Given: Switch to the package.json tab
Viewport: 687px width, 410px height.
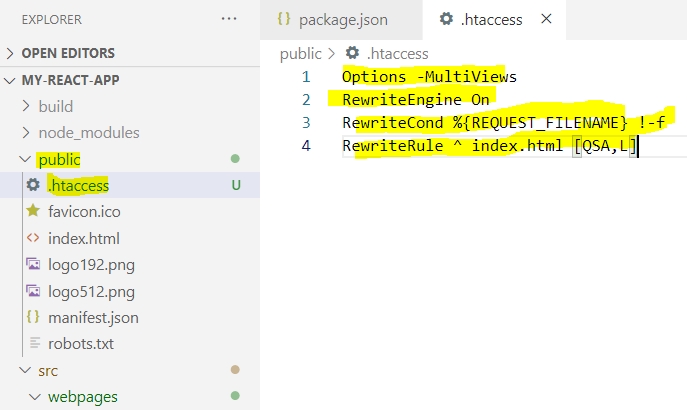Looking at the screenshot, I should pyautogui.click(x=332, y=19).
